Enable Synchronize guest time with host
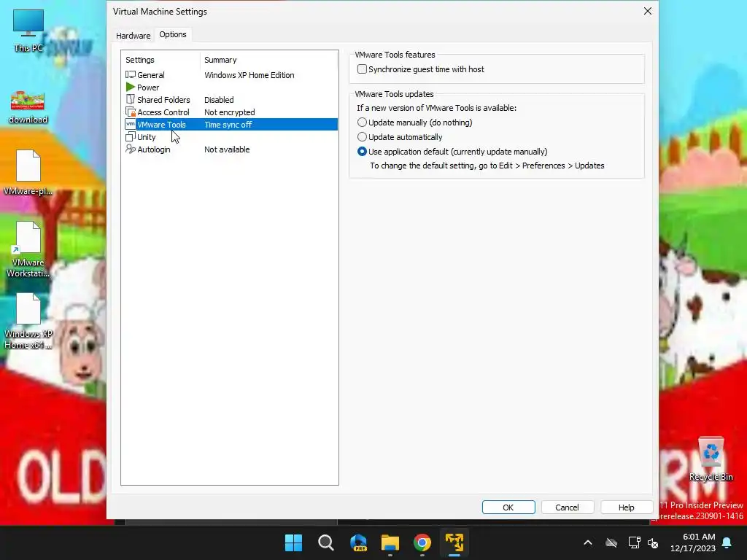Viewport: 747px width, 560px height. coord(362,69)
